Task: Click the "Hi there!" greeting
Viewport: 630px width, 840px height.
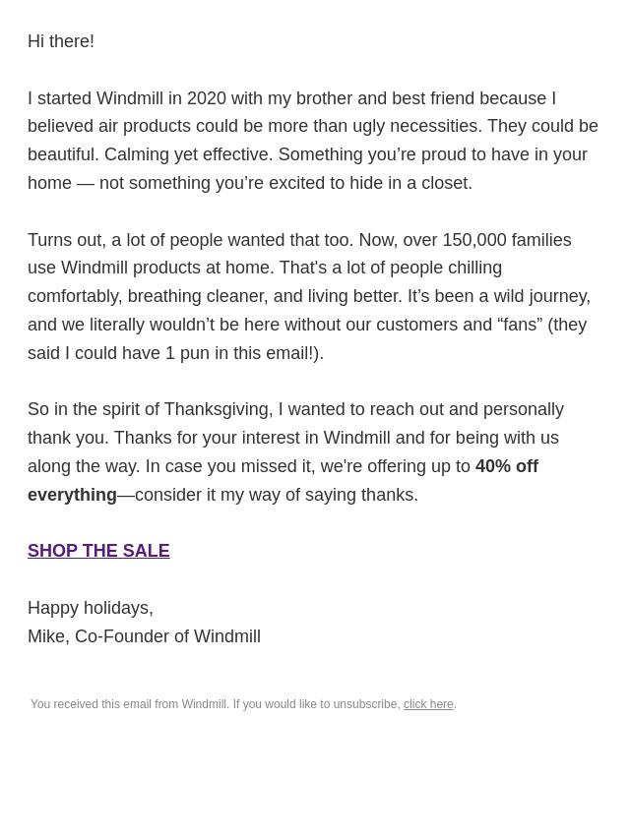Action: click(x=61, y=41)
